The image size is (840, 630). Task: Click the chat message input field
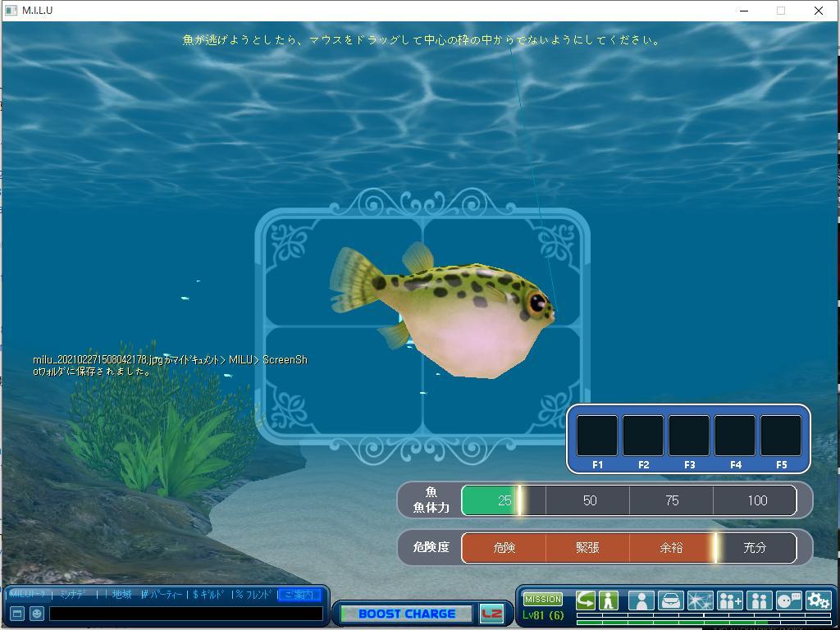tap(186, 614)
